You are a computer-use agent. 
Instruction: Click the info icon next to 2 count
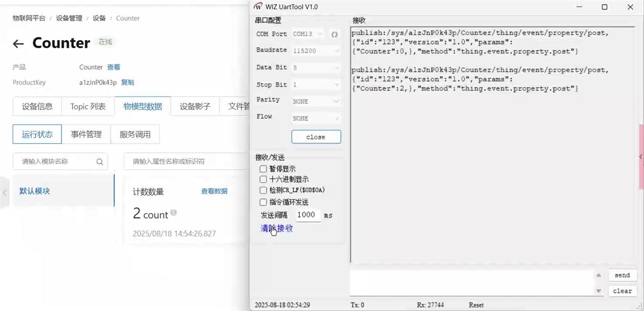[x=174, y=213]
